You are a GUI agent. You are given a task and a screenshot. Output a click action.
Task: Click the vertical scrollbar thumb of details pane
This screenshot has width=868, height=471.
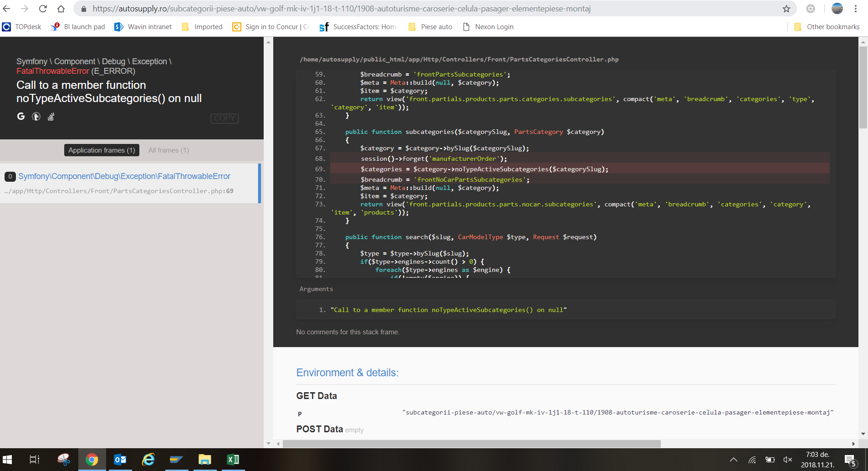(863, 87)
